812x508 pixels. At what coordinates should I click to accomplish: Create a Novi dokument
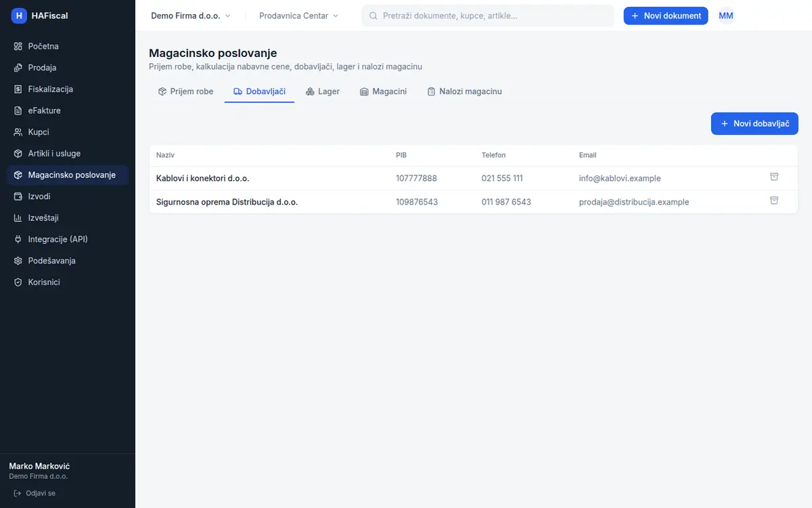tap(666, 16)
